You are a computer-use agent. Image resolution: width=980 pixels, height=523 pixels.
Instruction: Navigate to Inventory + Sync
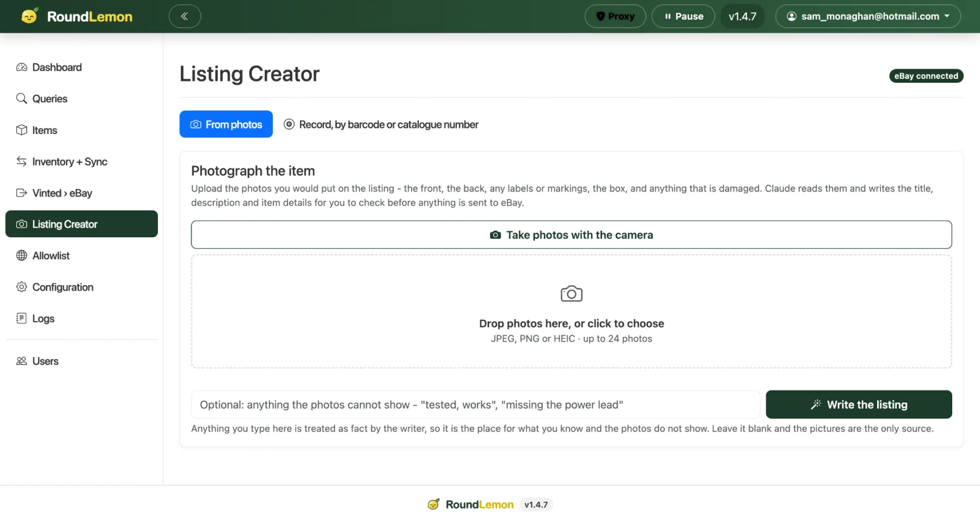click(x=82, y=162)
